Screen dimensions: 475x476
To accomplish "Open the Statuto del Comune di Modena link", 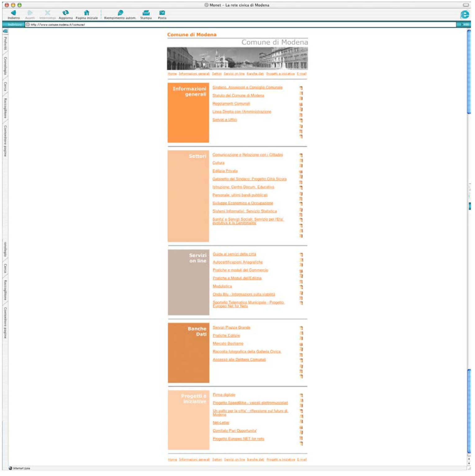I will point(238,96).
